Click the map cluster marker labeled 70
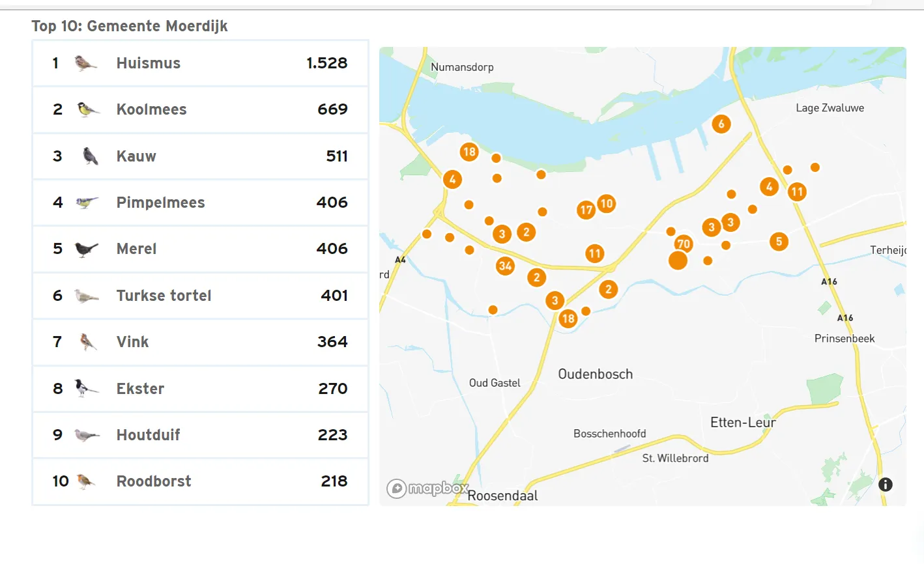This screenshot has width=924, height=564. point(684,244)
